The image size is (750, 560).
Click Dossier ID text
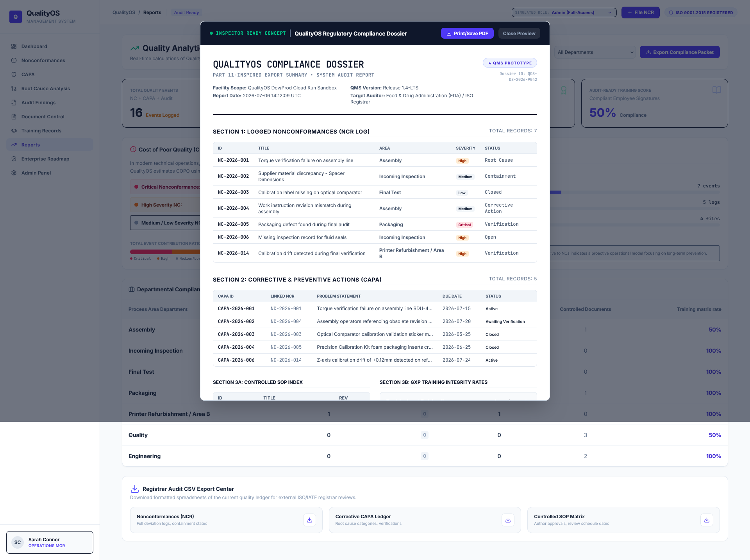[518, 77]
